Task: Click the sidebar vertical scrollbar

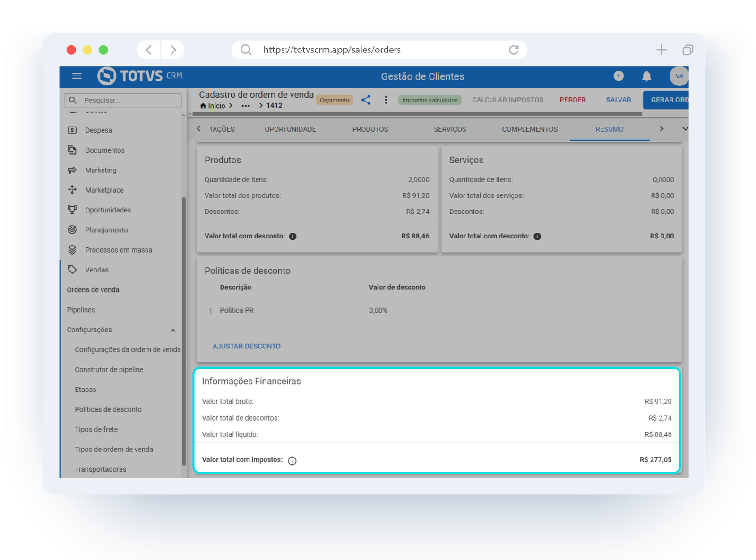Action: pyautogui.click(x=184, y=331)
